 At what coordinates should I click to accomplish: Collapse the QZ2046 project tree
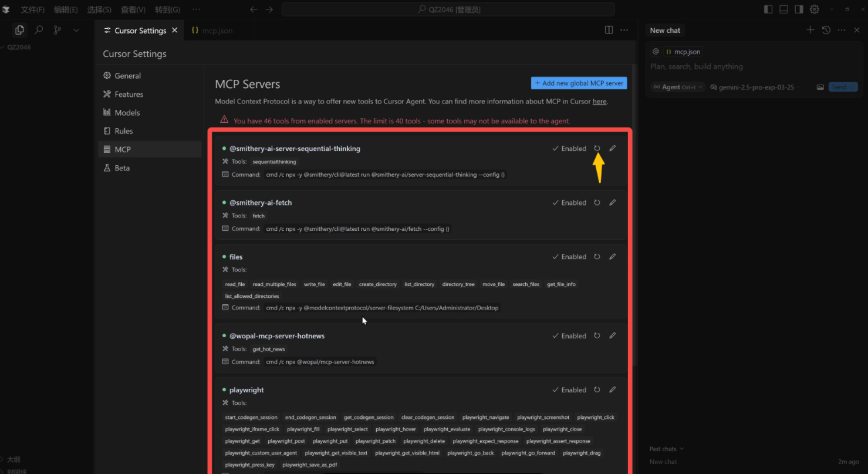pos(5,47)
